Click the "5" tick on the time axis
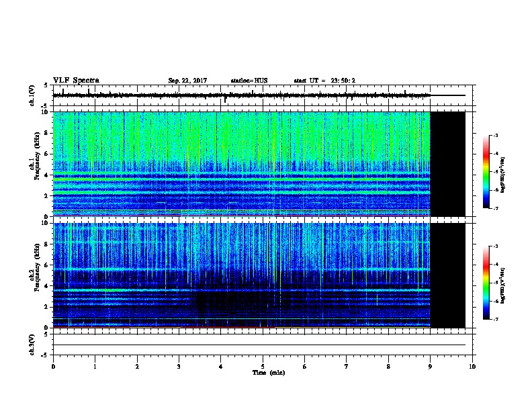Screen dimensions: 532x411 click(263, 367)
